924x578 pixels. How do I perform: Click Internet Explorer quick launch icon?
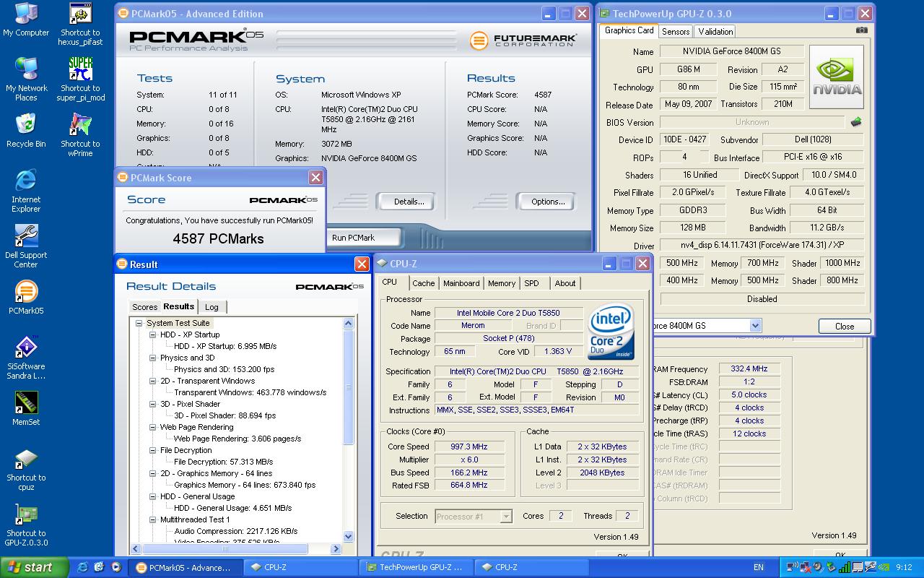click(x=83, y=567)
